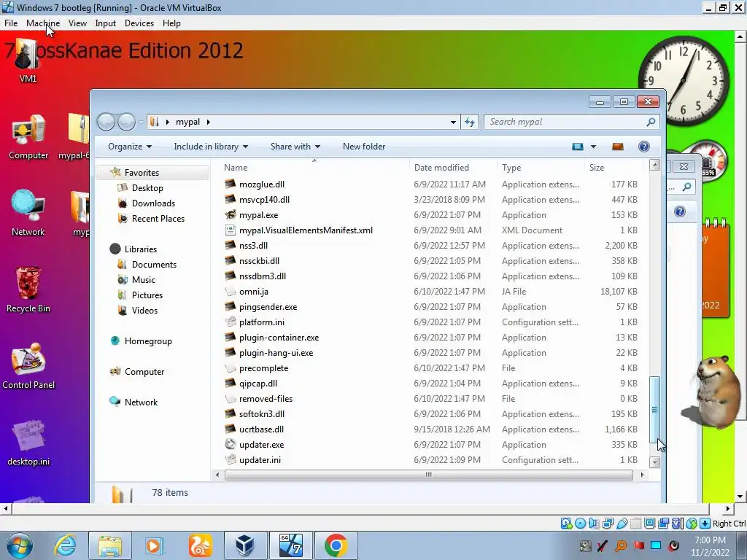Screen dimensions: 747x560
Task: Click the Recycle Bin desktop icon
Action: [x=28, y=289]
